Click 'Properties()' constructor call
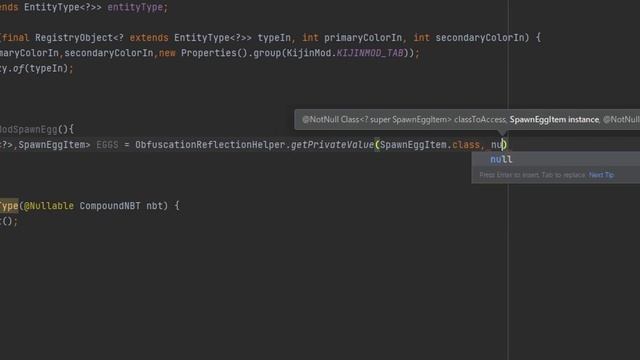The width and height of the screenshot is (640, 360). point(214,53)
